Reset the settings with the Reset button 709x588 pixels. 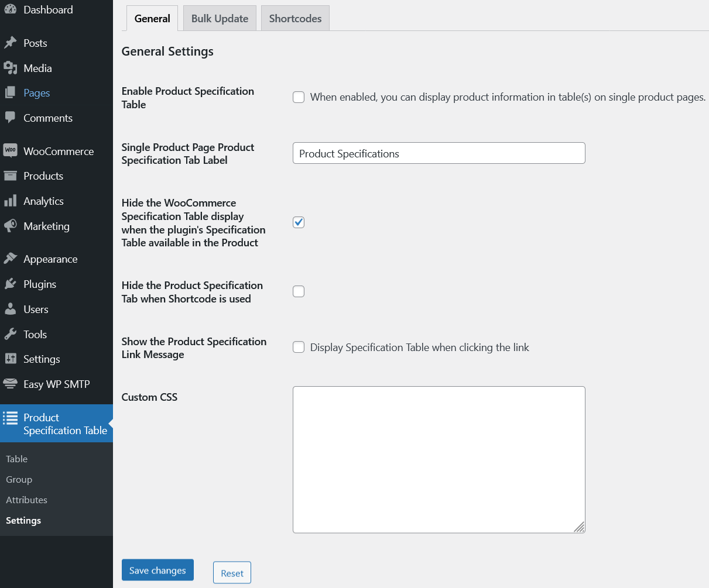tap(232, 572)
